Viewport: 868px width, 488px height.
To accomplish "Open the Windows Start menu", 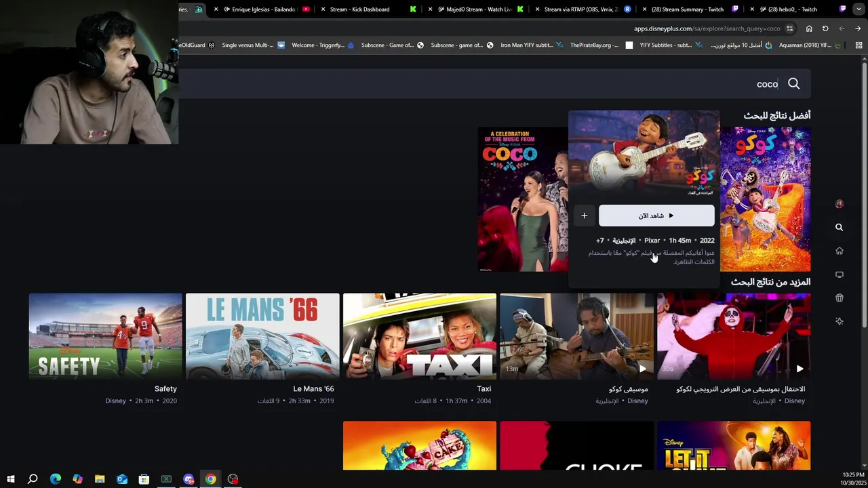I will click(x=10, y=479).
